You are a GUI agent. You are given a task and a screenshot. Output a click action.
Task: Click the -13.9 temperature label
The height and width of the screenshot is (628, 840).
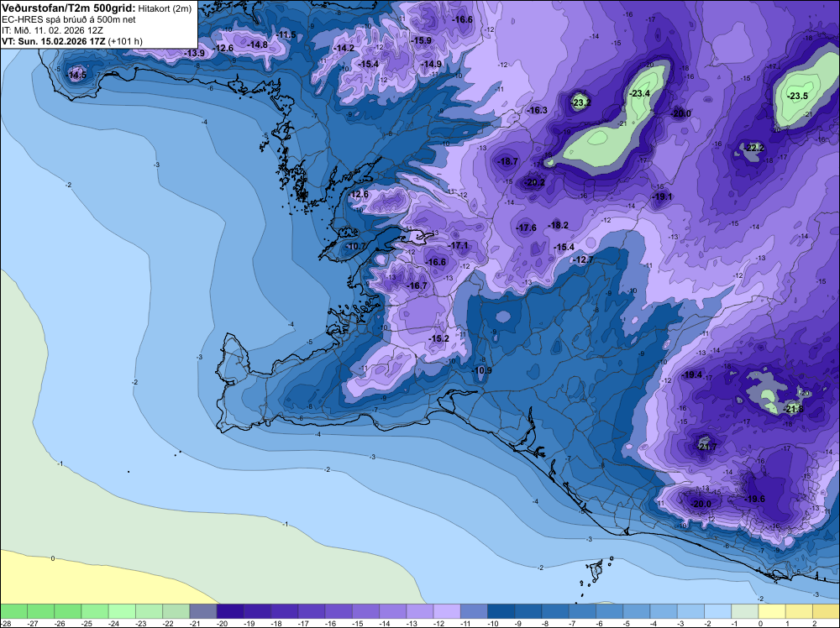[x=194, y=53]
